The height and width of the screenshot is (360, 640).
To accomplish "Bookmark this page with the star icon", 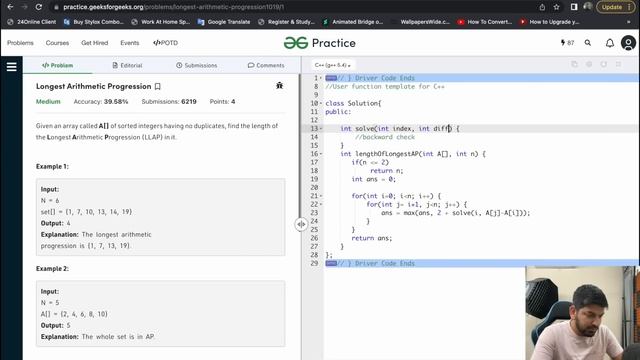I will tap(556, 7).
